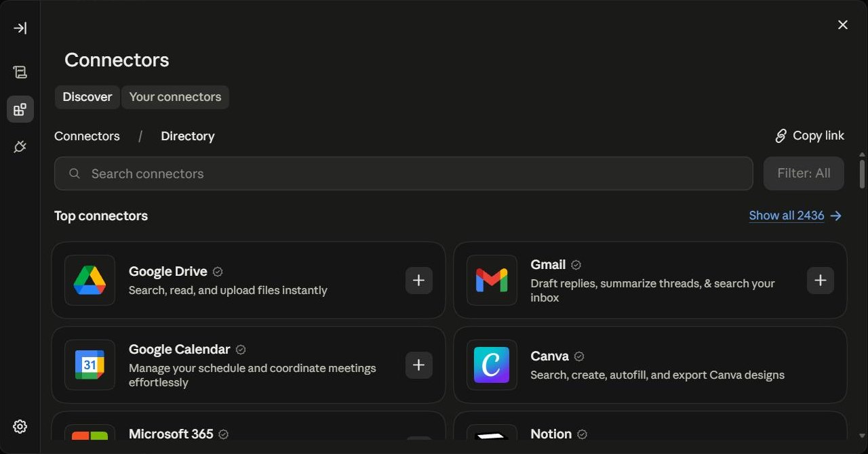The width and height of the screenshot is (868, 454).
Task: Open settings gear in sidebar
Action: 20,426
